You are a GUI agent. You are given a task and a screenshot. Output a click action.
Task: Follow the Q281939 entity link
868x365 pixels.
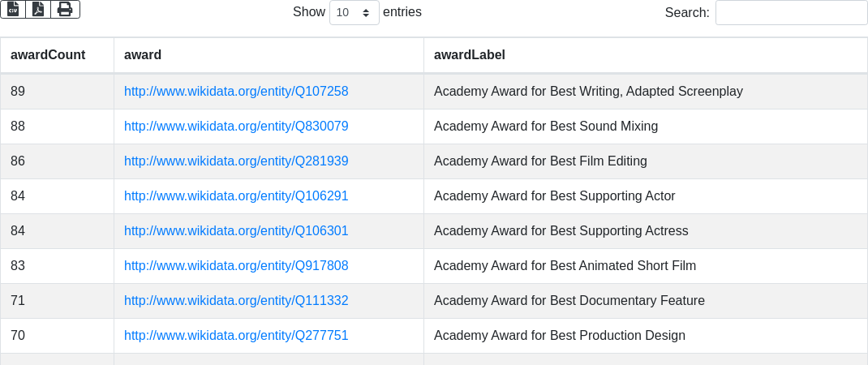236,161
